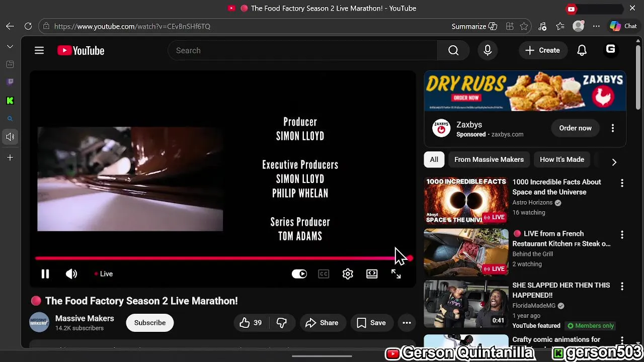Image resolution: width=644 pixels, height=362 pixels.
Task: Open the Astro Horizons channel link
Action: click(x=532, y=203)
